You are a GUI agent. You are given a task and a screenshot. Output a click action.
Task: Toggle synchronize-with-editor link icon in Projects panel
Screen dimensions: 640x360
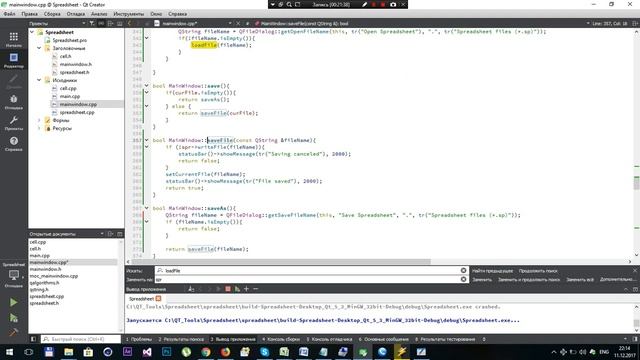click(101, 24)
